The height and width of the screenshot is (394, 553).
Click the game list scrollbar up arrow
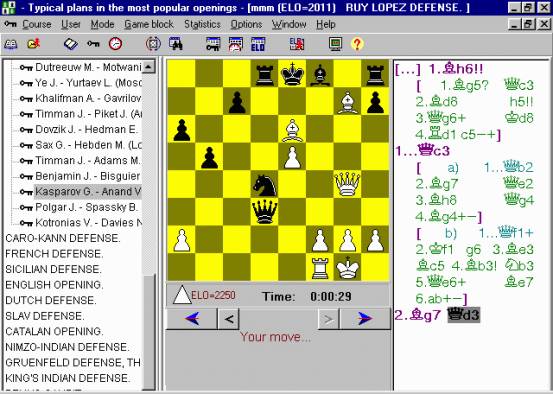[149, 66]
